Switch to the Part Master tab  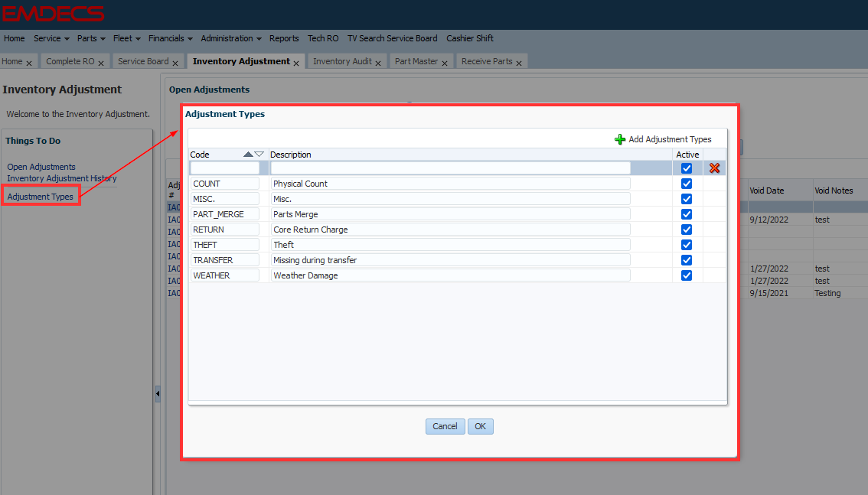click(416, 61)
